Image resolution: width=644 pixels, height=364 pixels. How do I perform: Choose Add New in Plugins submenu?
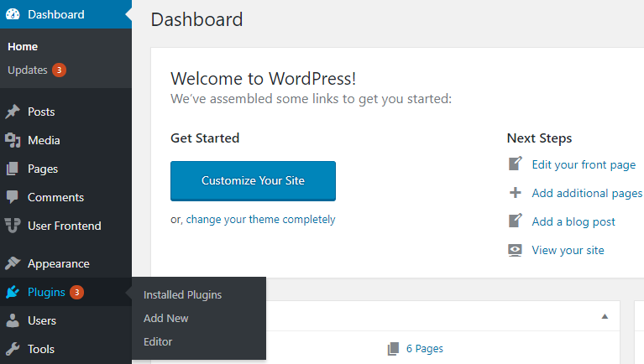tap(166, 318)
